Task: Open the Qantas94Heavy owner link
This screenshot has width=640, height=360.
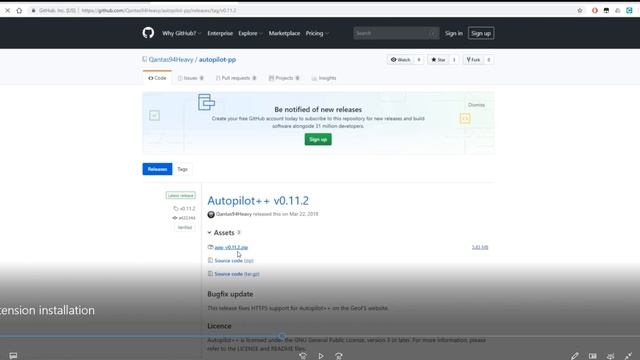Action: click(171, 60)
